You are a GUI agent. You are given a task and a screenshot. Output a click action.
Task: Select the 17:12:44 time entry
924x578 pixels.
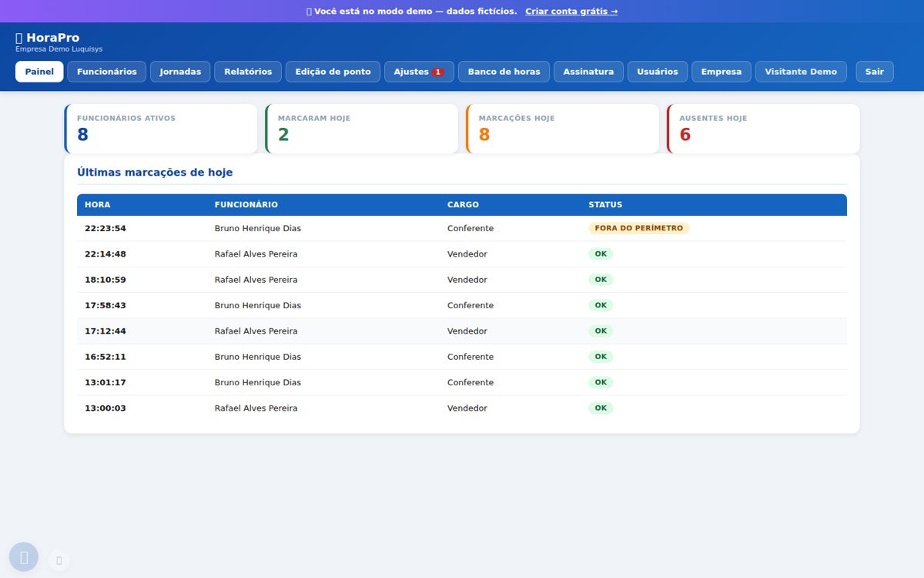pyautogui.click(x=105, y=331)
